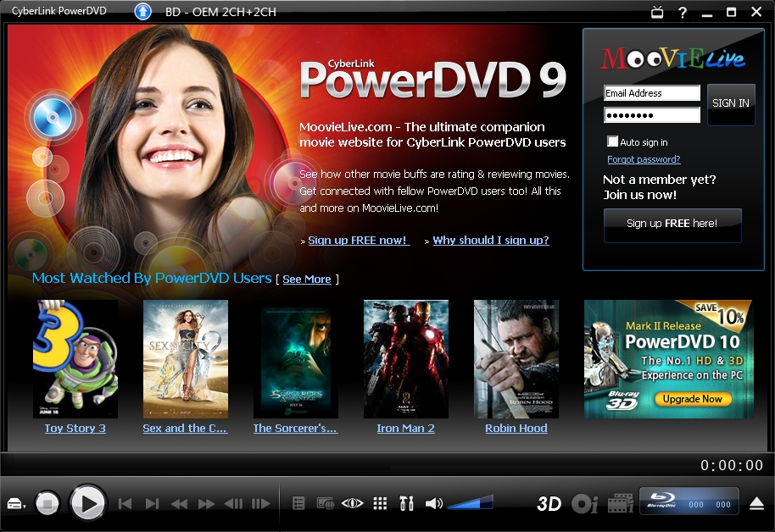
Task: Open the select source drive dropdown
Action: click(16, 504)
